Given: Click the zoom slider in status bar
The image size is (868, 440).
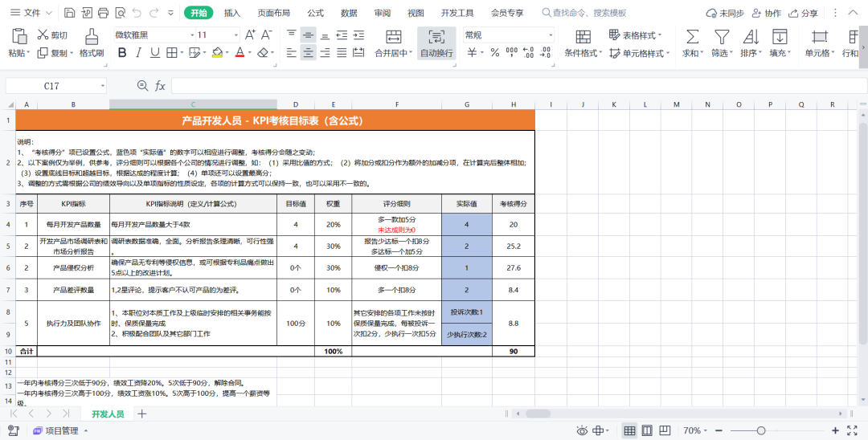Looking at the screenshot, I should point(760,430).
